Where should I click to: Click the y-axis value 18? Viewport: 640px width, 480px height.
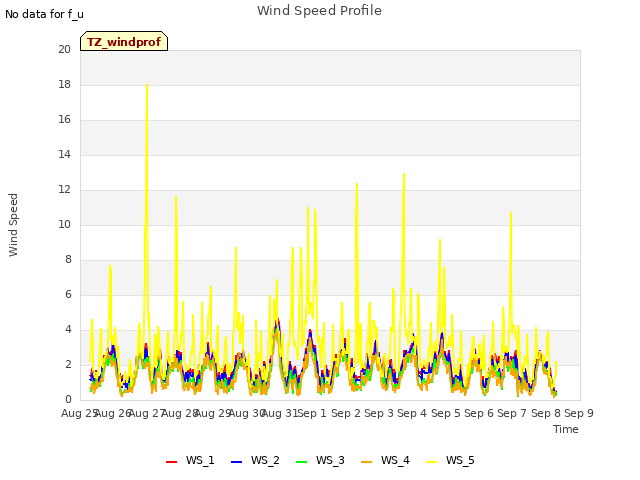coord(64,84)
